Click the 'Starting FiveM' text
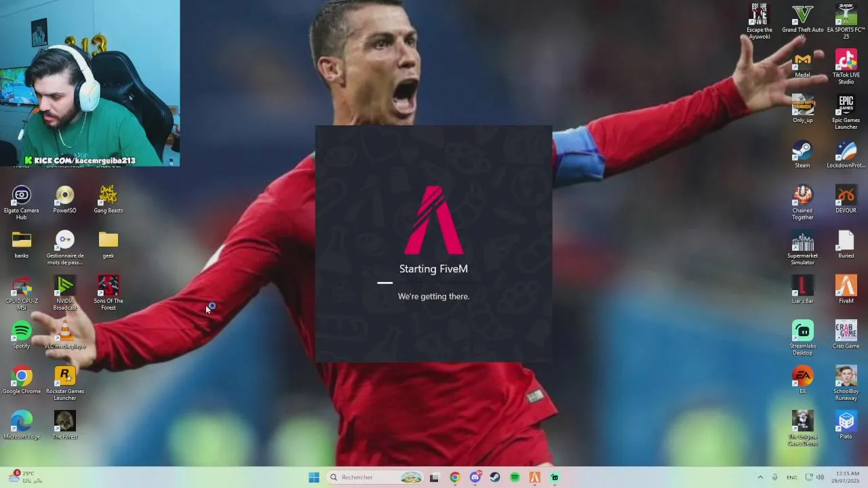This screenshot has height=488, width=868. tap(433, 268)
